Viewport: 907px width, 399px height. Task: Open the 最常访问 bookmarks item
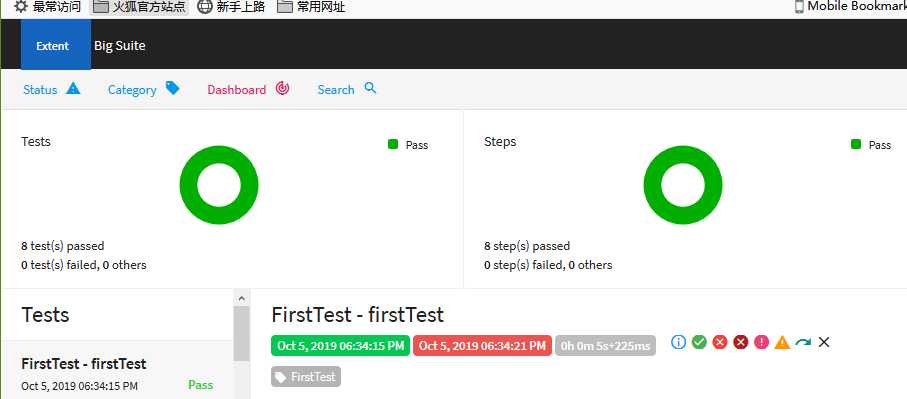[x=47, y=7]
